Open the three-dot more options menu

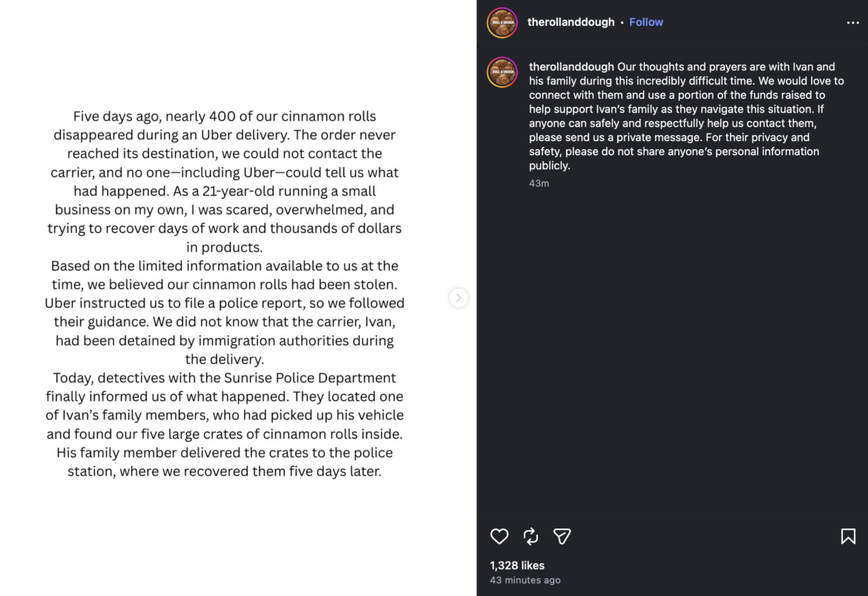852,23
